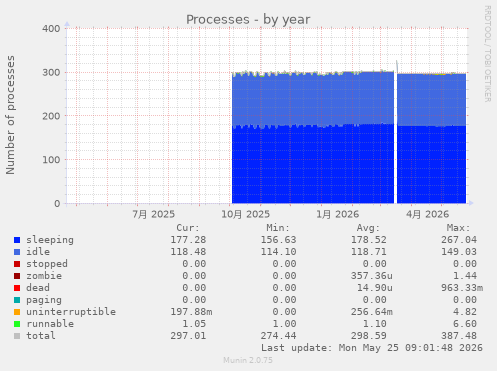Click the 'total' legend label
Viewport: 497px width, 371px height.
pyautogui.click(x=41, y=336)
